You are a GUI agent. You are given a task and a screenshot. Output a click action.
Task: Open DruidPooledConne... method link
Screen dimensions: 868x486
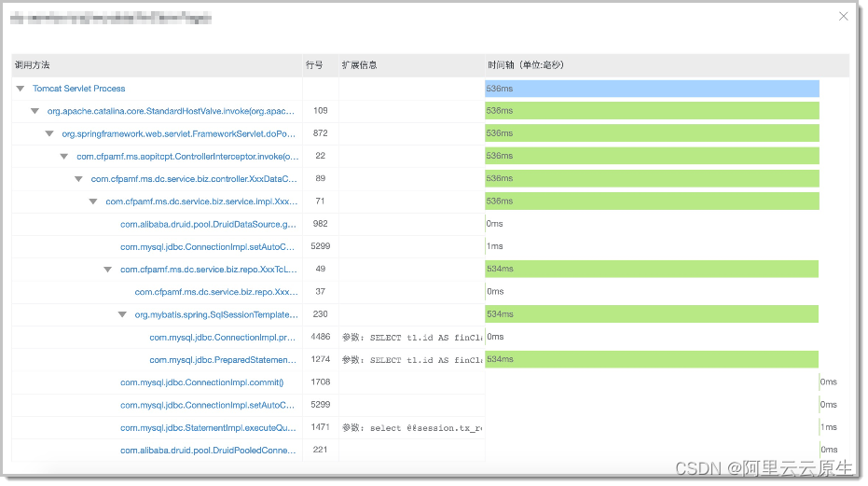[x=208, y=451]
